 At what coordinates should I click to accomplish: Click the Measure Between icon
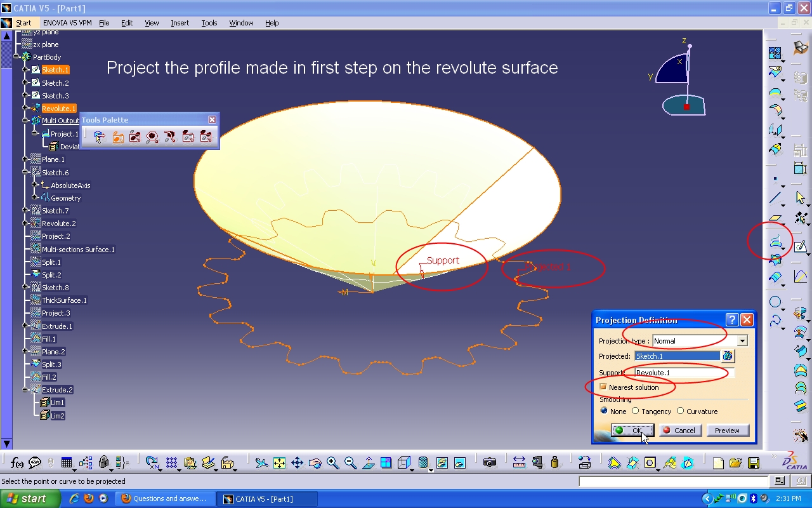pyautogui.click(x=519, y=463)
